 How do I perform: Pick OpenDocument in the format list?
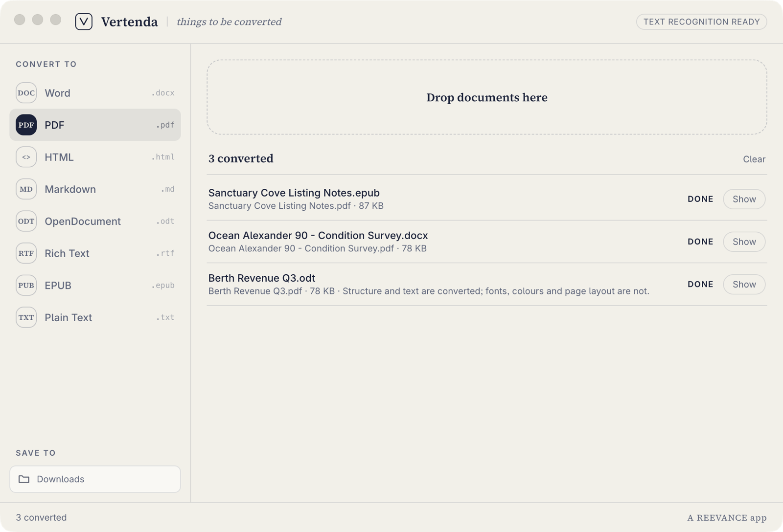[x=95, y=221]
